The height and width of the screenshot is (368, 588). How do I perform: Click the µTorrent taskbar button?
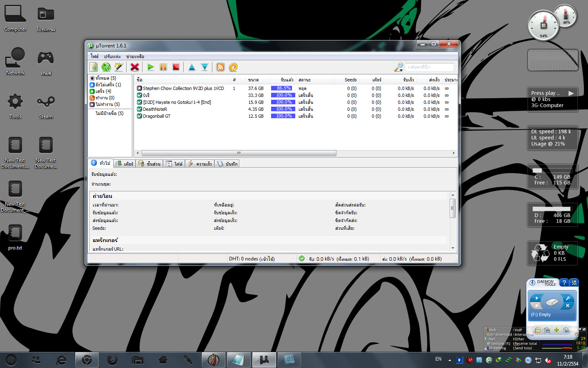pyautogui.click(x=264, y=360)
